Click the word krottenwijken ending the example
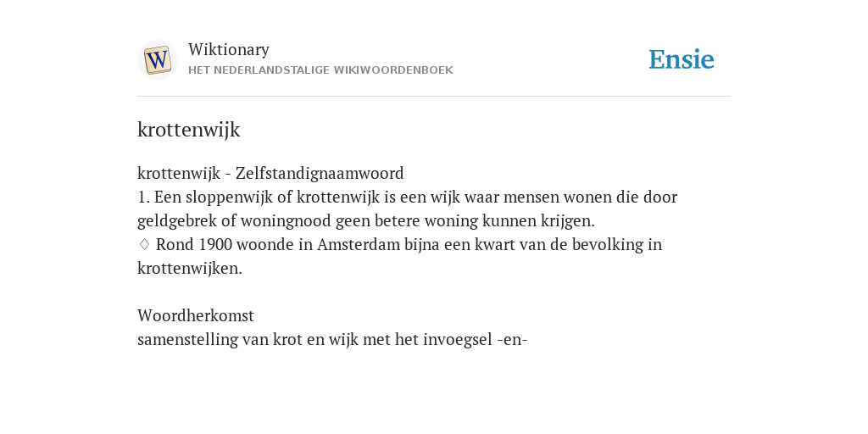 190,268
